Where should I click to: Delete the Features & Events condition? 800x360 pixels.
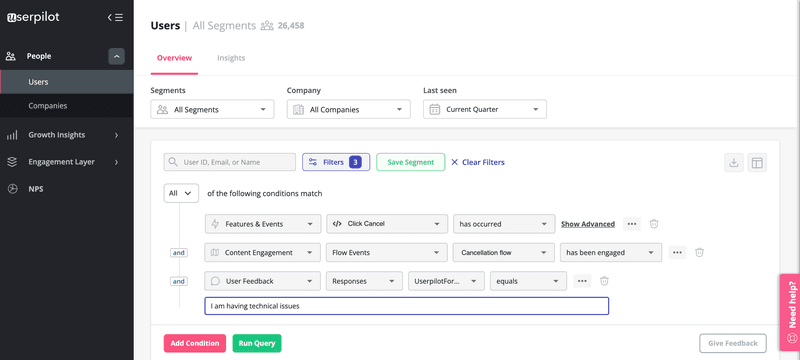(x=654, y=224)
